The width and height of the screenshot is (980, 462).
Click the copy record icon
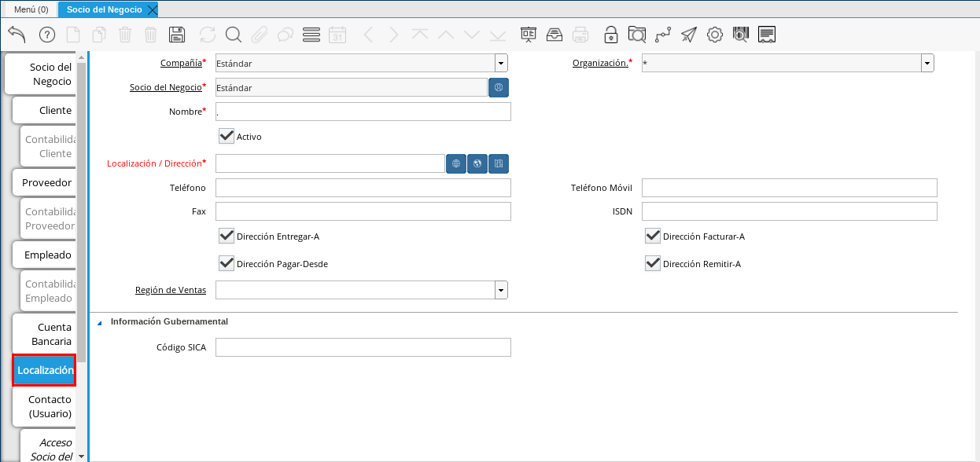99,35
